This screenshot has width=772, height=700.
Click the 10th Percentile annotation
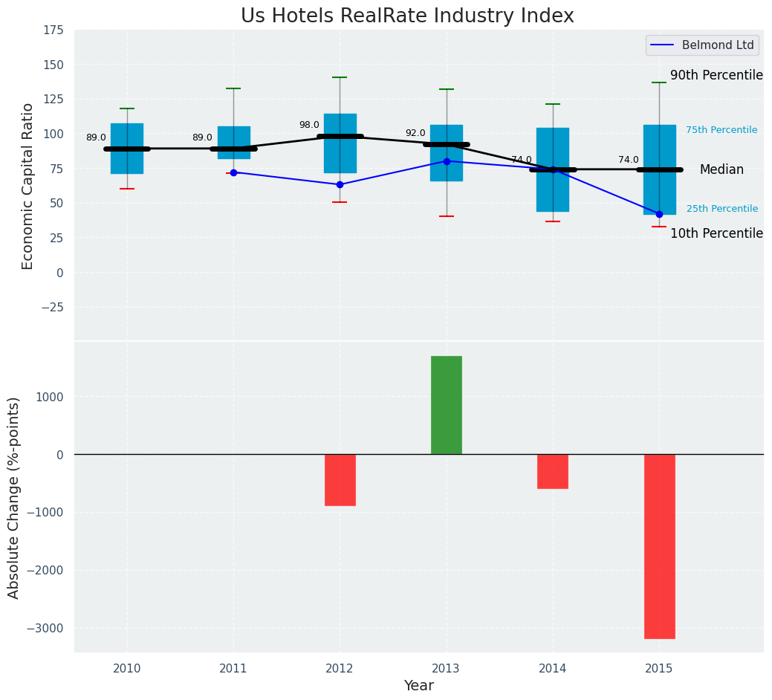click(716, 234)
